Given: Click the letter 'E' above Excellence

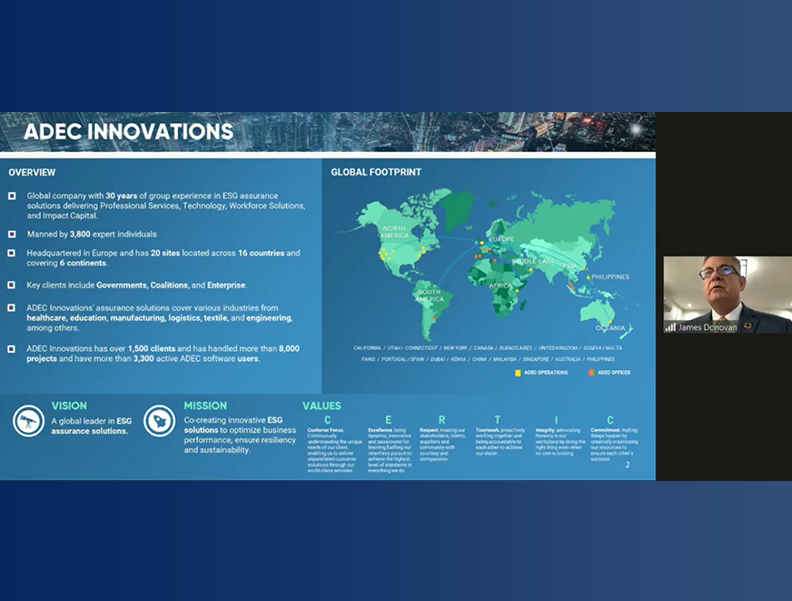Looking at the screenshot, I should click(x=388, y=420).
